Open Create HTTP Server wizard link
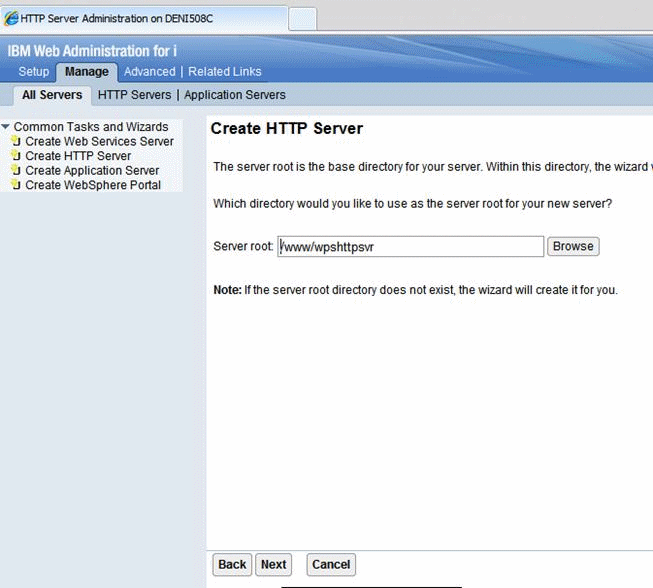653x588 pixels. pyautogui.click(x=78, y=156)
